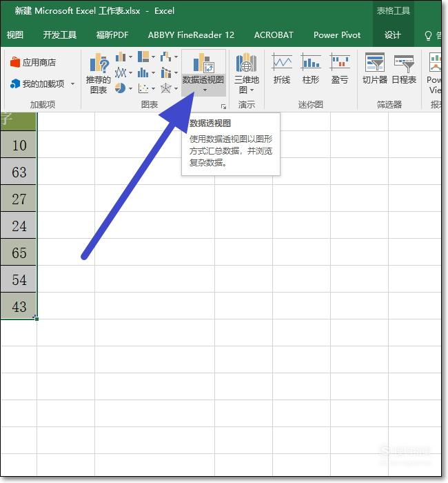Viewport: 448px width, 483px height.
Task: Open the 应用商店 add-in store
Action: [x=32, y=63]
